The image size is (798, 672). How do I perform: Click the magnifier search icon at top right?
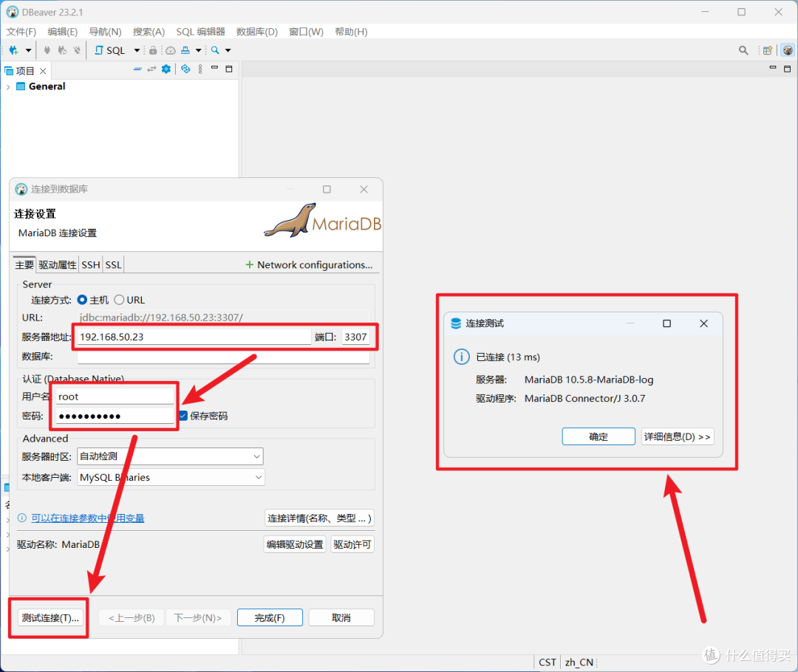coord(743,50)
